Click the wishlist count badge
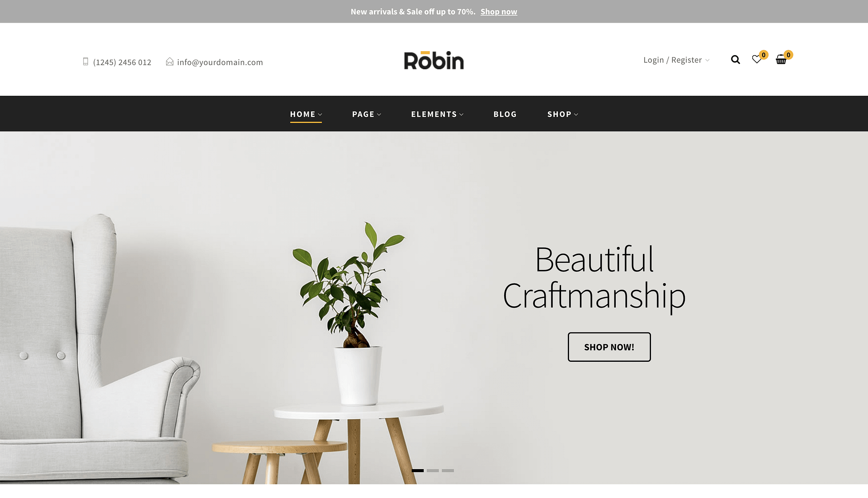 pos(764,55)
